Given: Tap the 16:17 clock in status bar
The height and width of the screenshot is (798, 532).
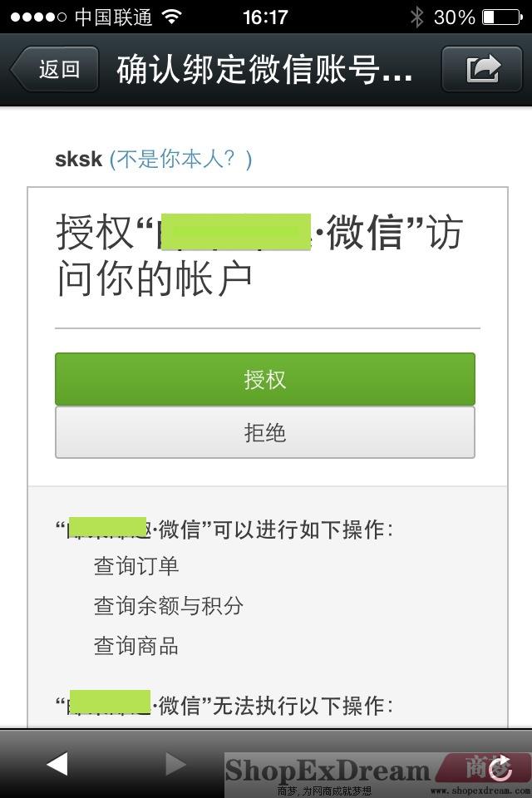Looking at the screenshot, I should [265, 17].
